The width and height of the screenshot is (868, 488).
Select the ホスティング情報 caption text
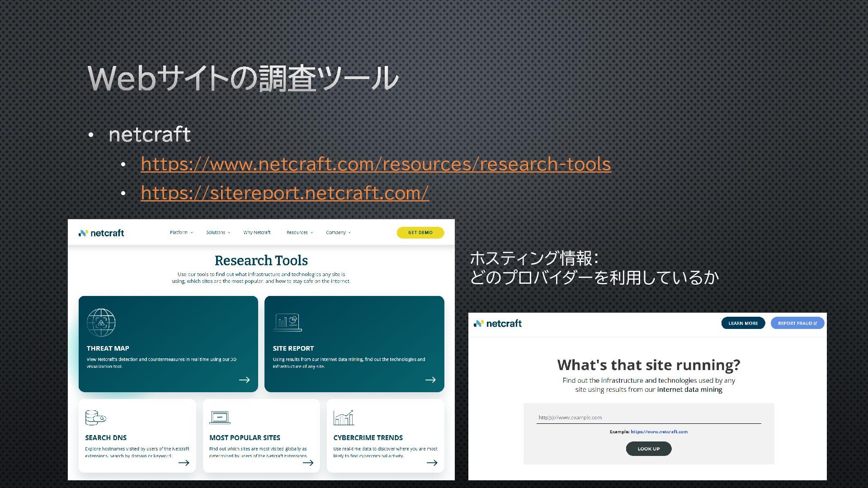click(535, 258)
